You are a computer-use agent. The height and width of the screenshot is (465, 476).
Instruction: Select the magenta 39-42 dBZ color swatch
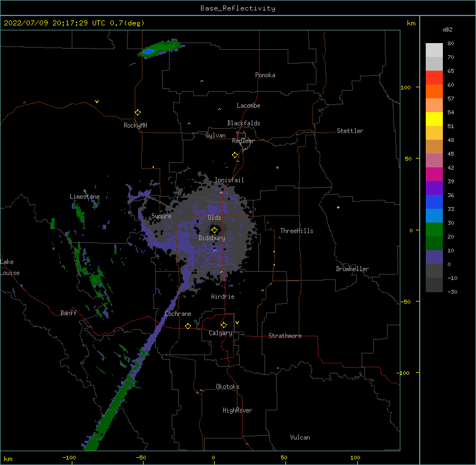pyautogui.click(x=434, y=174)
